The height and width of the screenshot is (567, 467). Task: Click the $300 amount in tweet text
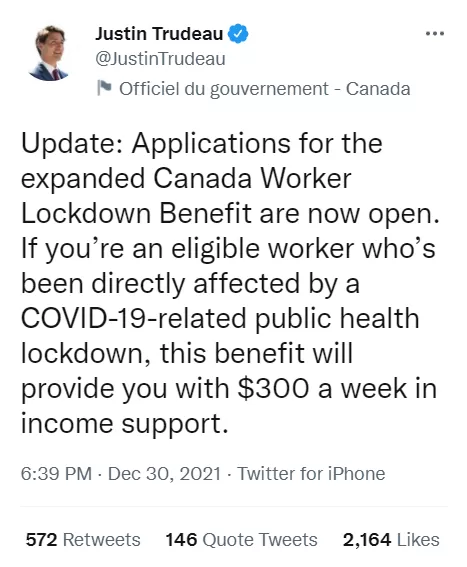273,389
